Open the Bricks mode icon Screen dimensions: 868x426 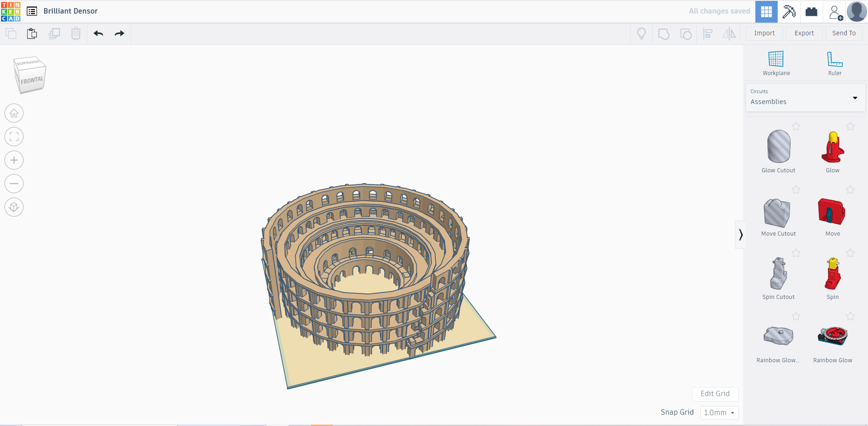coord(811,11)
